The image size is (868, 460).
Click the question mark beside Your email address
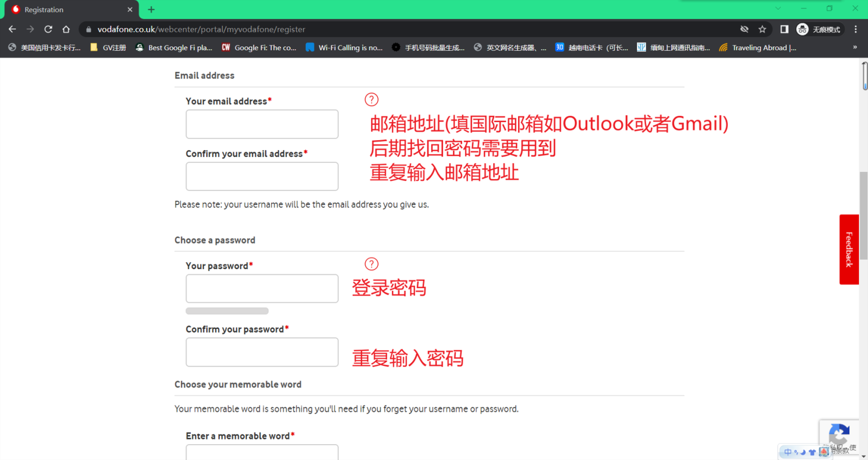pyautogui.click(x=371, y=99)
